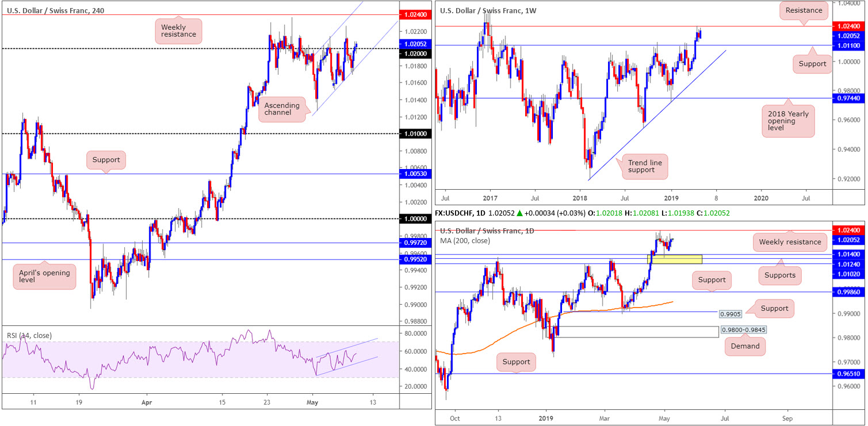This screenshot has height=426, width=868.
Task: Click the red 1.02400 price label on the daily chart
Action: (849, 231)
